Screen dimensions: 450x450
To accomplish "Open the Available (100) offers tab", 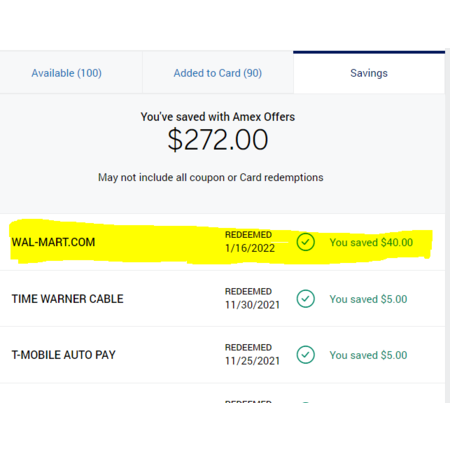I will [x=67, y=73].
